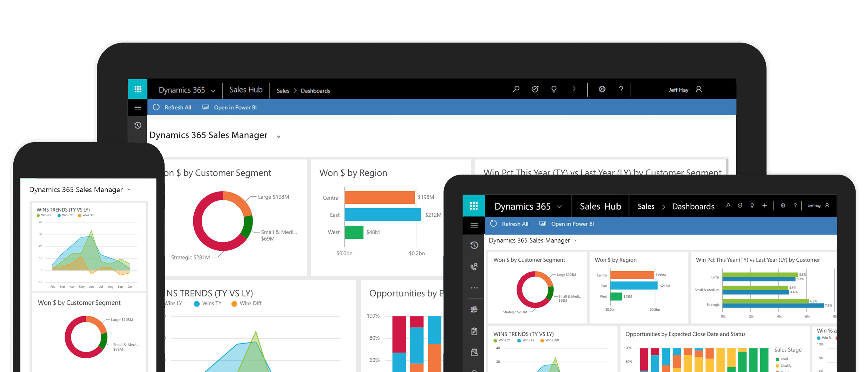
Task: Expand the Sales Manager dashboard selector on the small tablet
Action: [575, 240]
